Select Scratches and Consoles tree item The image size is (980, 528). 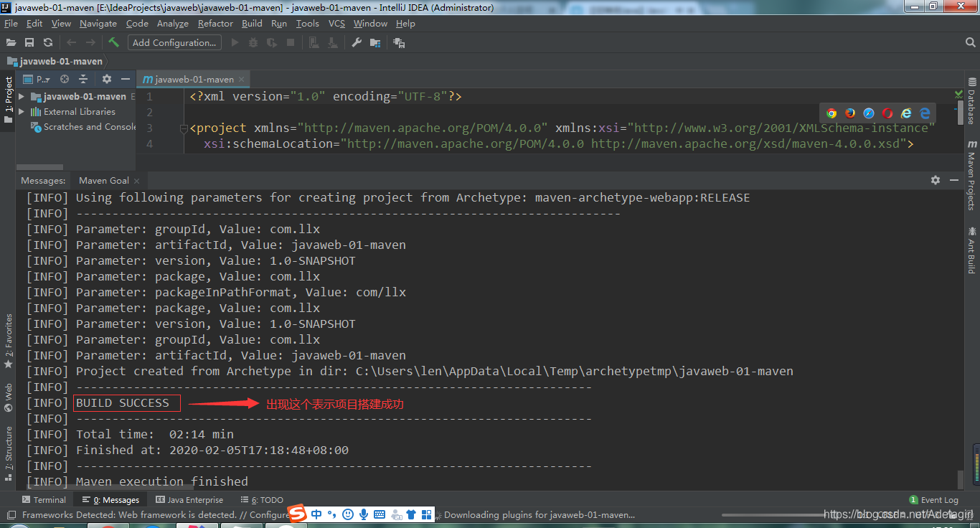(x=83, y=126)
